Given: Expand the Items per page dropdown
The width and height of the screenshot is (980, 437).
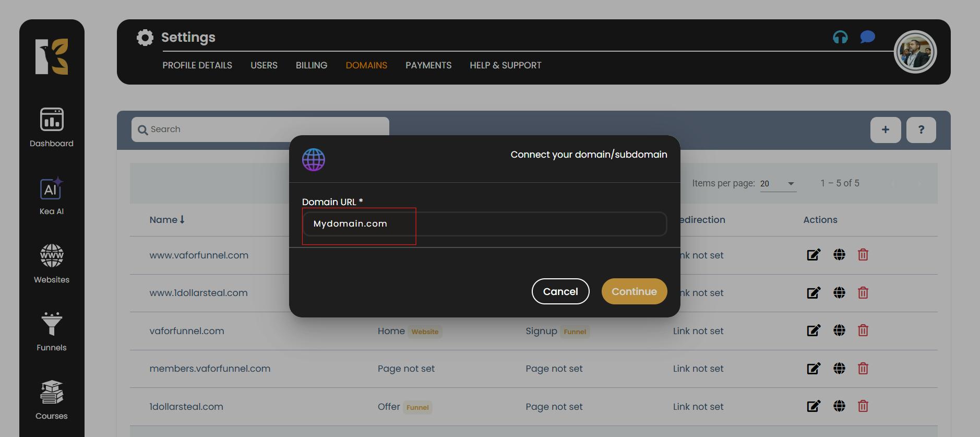Looking at the screenshot, I should (x=778, y=184).
